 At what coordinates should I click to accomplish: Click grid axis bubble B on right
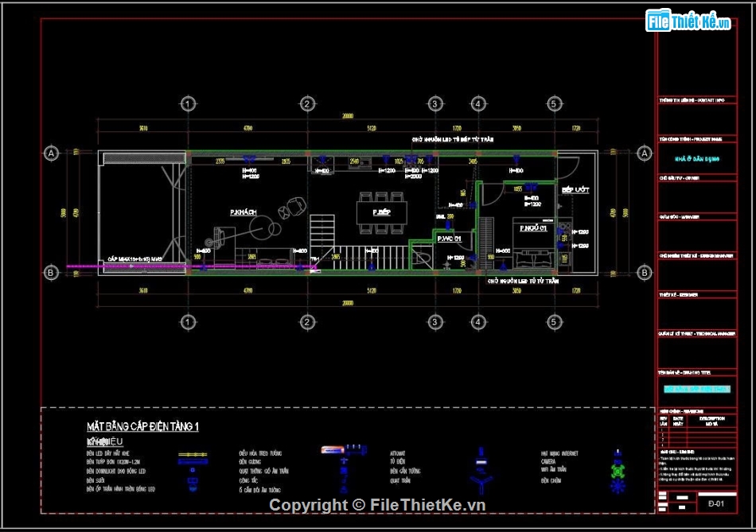coord(644,273)
